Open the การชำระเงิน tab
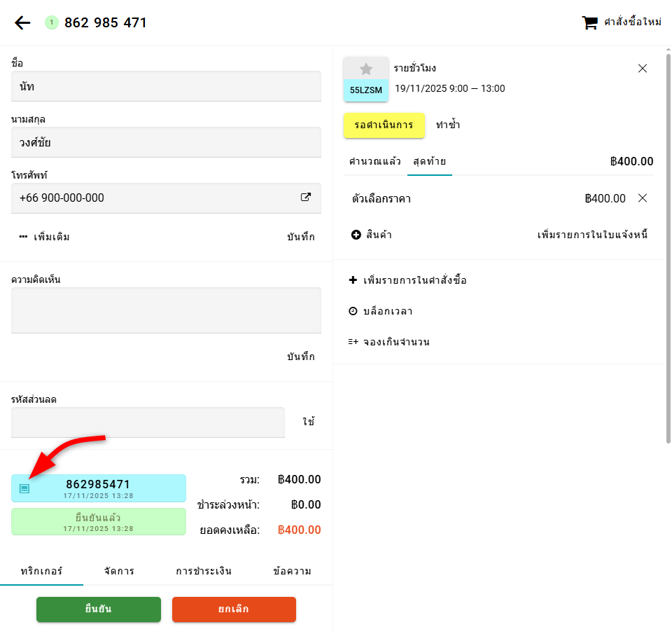The image size is (672, 634). point(204,571)
